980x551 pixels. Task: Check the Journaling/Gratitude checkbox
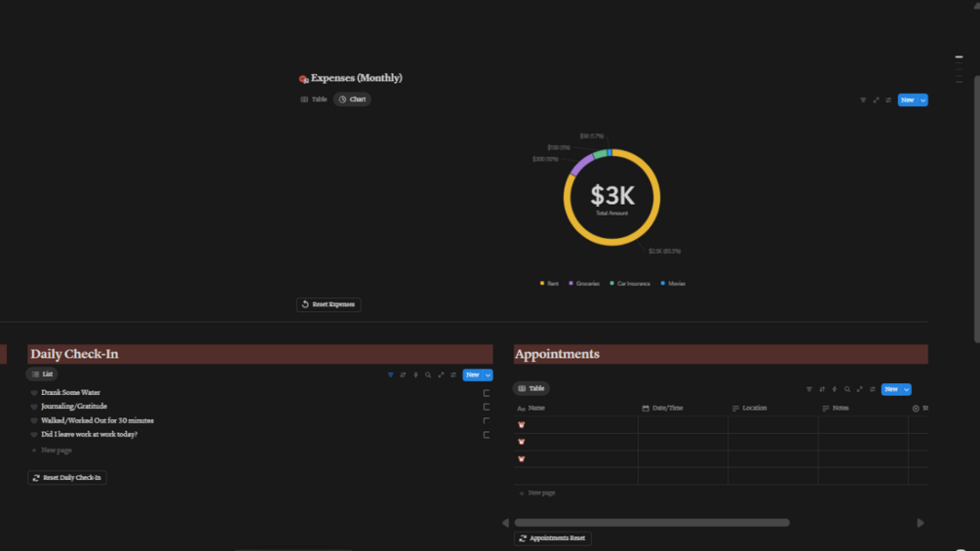click(487, 407)
